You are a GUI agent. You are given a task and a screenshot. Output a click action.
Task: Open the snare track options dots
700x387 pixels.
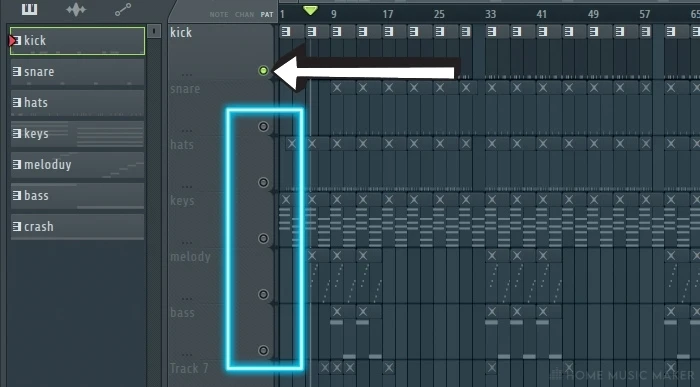(x=187, y=131)
